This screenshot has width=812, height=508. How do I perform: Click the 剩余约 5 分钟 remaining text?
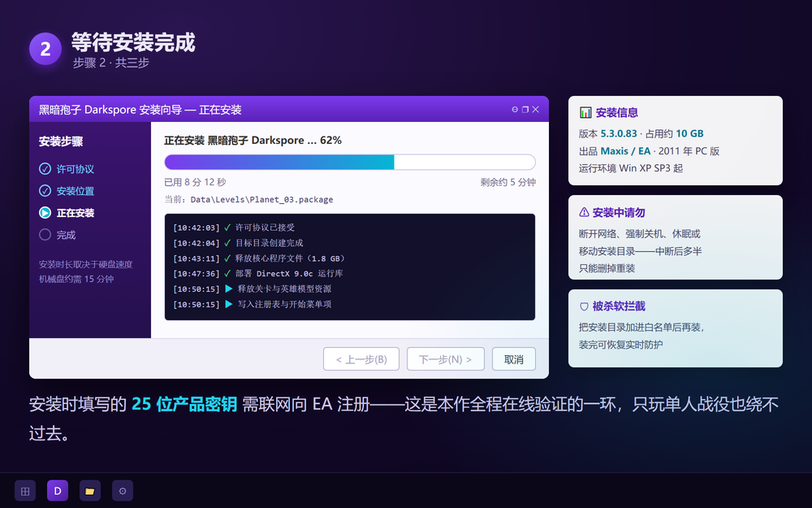(x=508, y=182)
